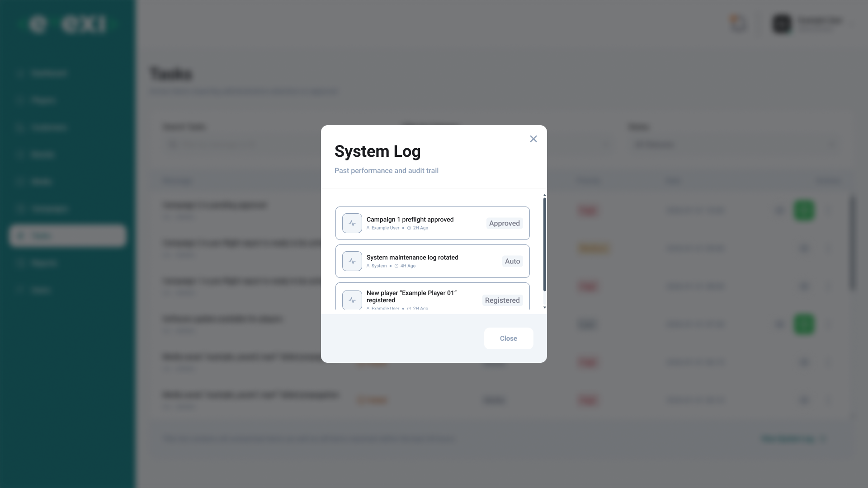Click "2H Ago" under Campaign 1 preflight approved
The image size is (868, 488).
tap(420, 228)
